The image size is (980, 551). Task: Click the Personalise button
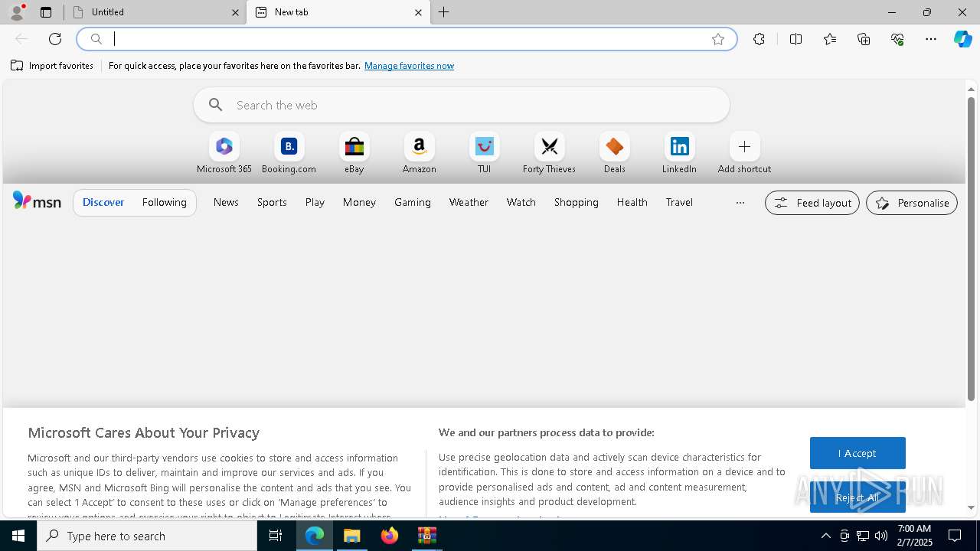click(912, 203)
